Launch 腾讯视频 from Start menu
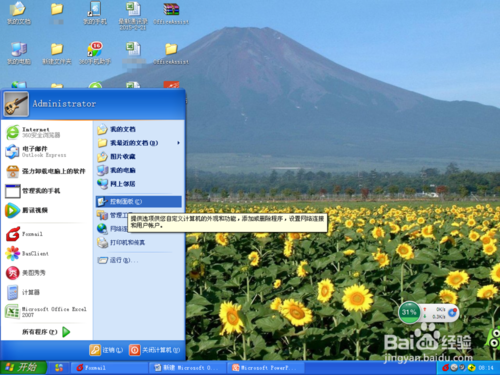Image resolution: width=500 pixels, height=375 pixels. pos(27,210)
